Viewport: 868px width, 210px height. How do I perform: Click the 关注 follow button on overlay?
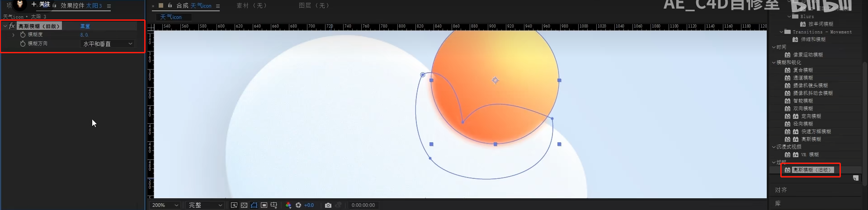[41, 4]
